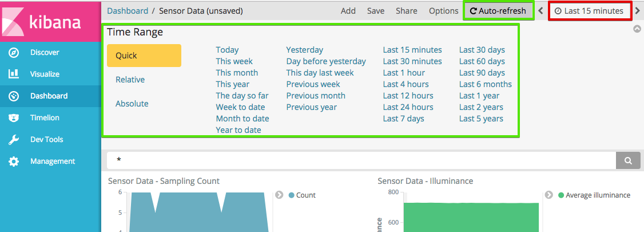Click the Sensor Data - Sampling Count title
Screen dimensions: 644x232
point(164,181)
